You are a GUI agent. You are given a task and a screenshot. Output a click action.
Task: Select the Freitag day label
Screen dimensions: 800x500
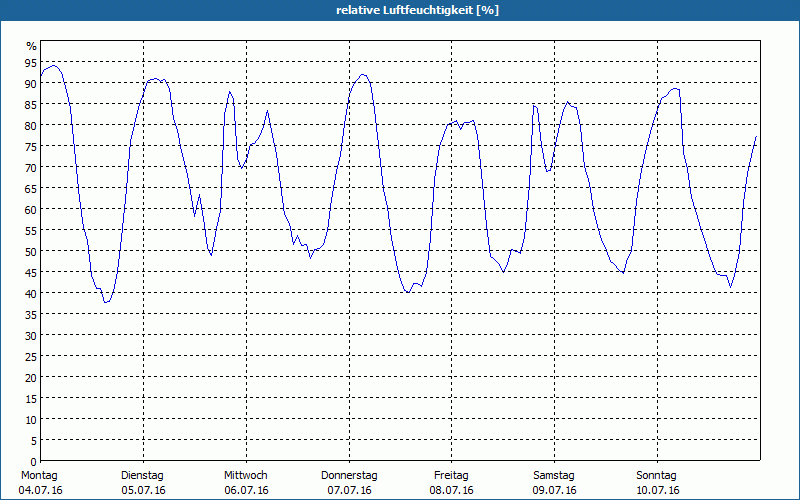[x=452, y=475]
